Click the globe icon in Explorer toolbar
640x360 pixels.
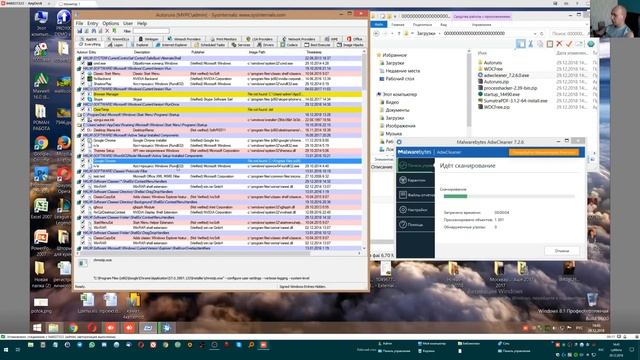coord(591,44)
